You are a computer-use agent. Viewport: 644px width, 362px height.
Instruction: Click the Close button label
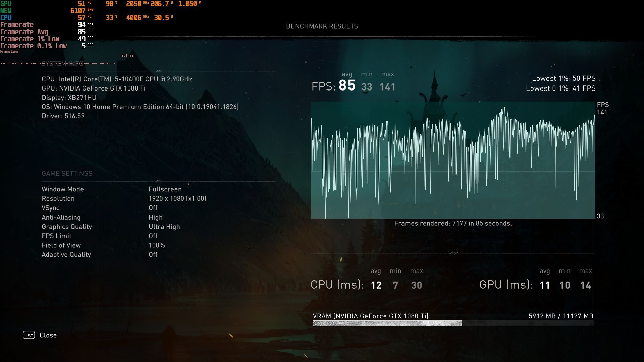click(48, 335)
